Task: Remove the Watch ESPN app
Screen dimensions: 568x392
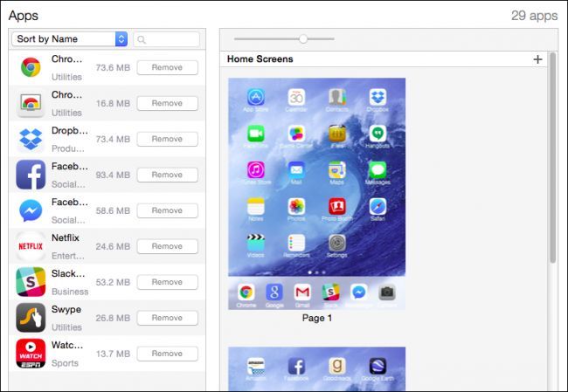Action: [x=168, y=354]
